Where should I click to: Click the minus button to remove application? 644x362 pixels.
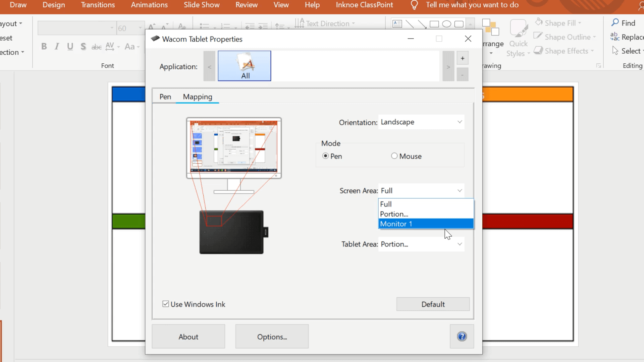463,74
